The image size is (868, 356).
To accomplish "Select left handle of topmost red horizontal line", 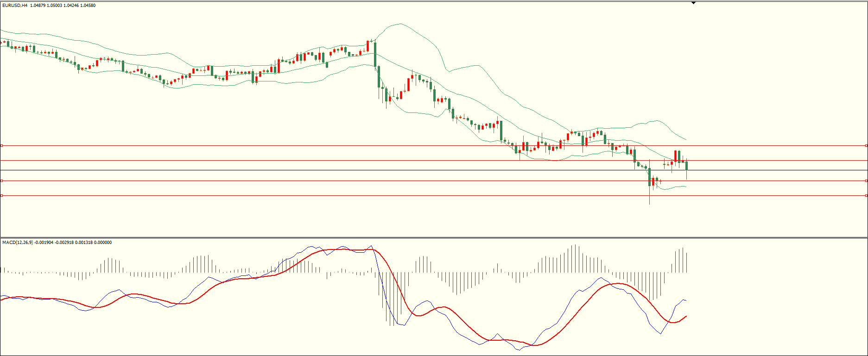I will click(1, 146).
